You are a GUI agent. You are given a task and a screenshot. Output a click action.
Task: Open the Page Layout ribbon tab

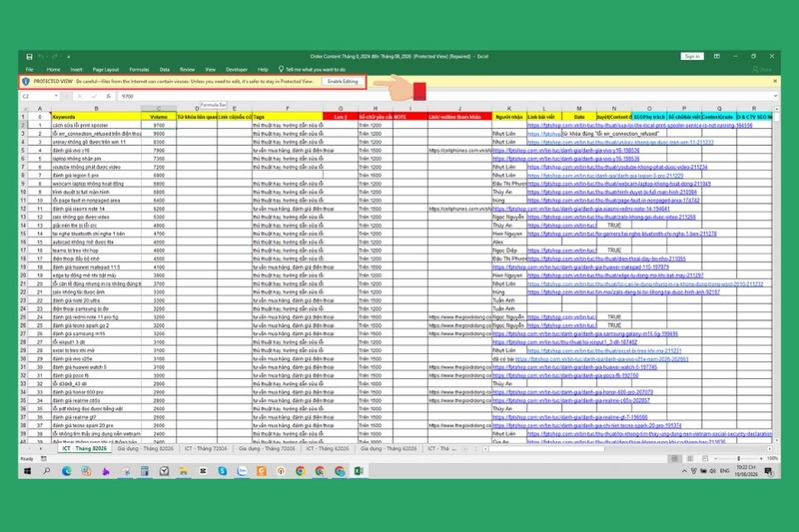(106, 69)
